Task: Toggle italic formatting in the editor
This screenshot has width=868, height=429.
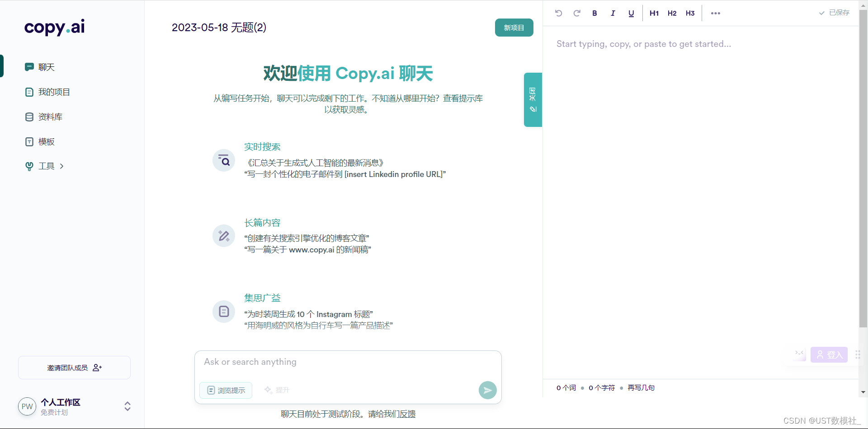Action: tap(613, 13)
